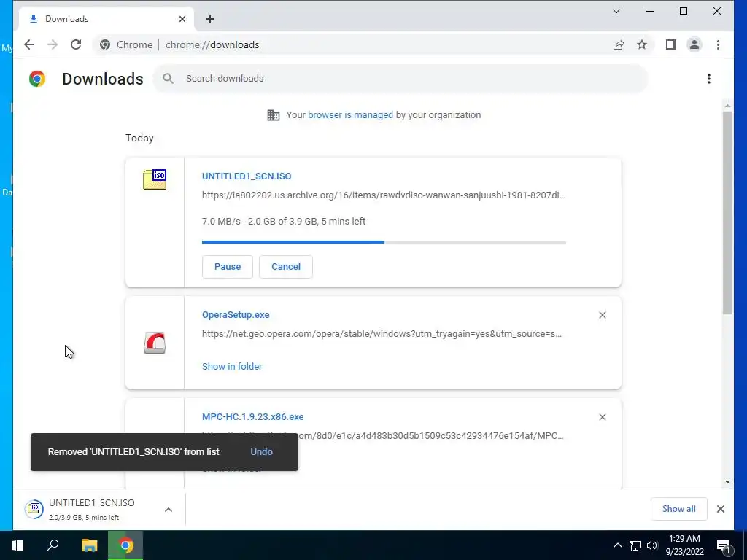Image resolution: width=747 pixels, height=560 pixels.
Task: Click the "Today" date heading
Action: click(139, 138)
